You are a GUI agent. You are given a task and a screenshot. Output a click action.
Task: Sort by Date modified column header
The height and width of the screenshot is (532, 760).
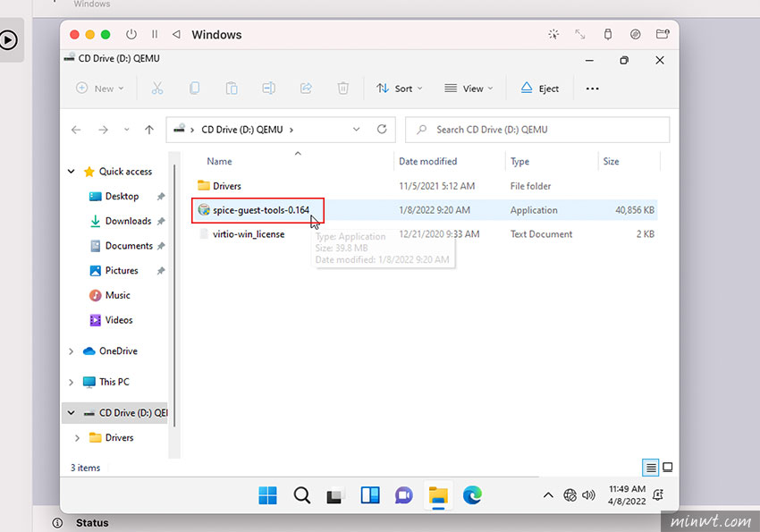427,161
